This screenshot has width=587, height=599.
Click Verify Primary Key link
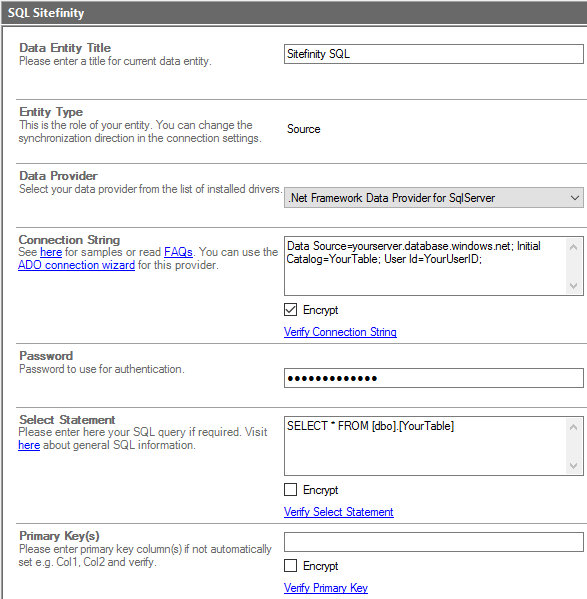tap(326, 588)
